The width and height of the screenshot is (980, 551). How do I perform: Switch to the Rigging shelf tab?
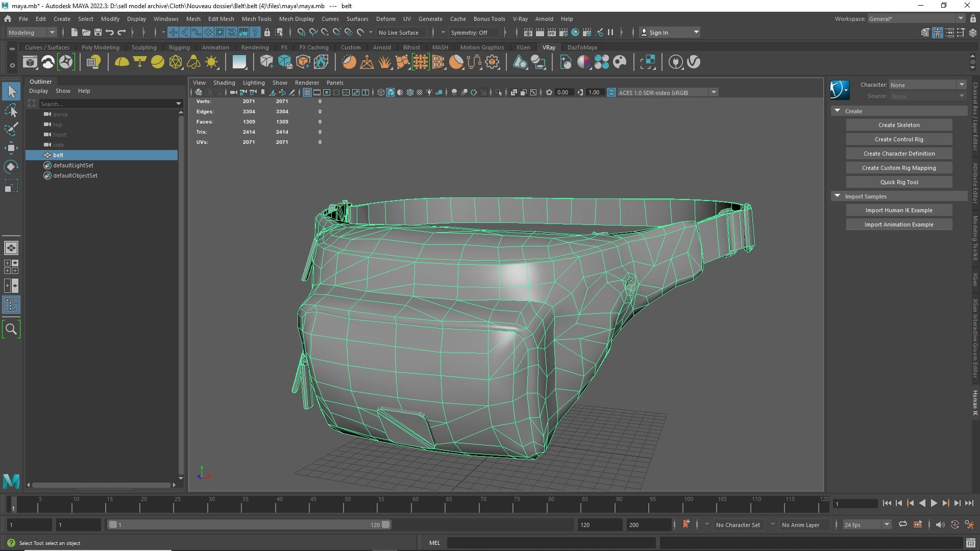(179, 47)
